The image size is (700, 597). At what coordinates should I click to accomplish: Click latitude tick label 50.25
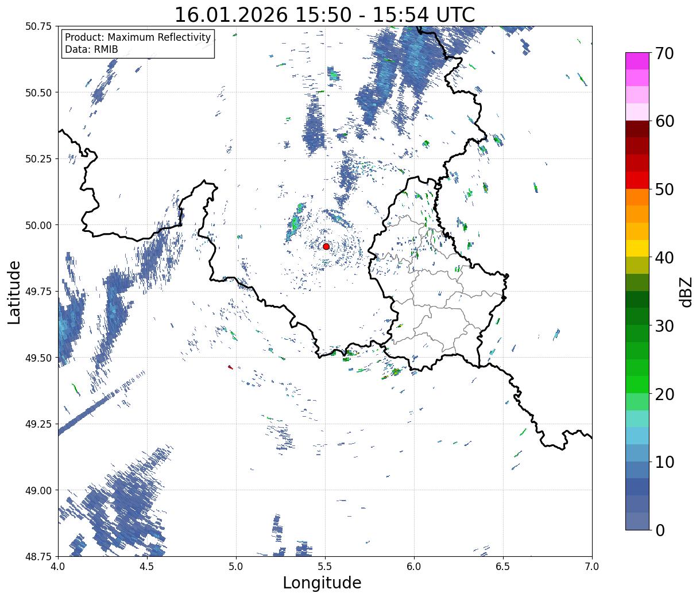pos(38,159)
